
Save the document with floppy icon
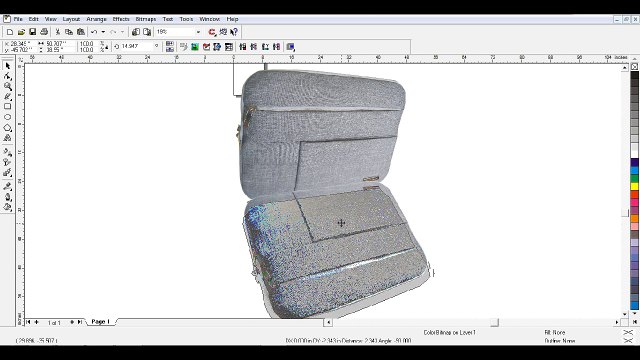(33, 32)
